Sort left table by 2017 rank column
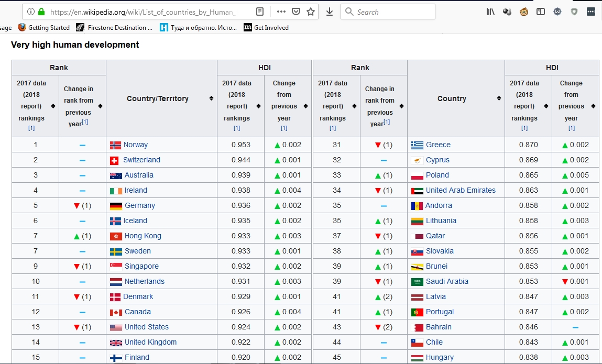Screen dimensions: 602x364 (x=53, y=106)
